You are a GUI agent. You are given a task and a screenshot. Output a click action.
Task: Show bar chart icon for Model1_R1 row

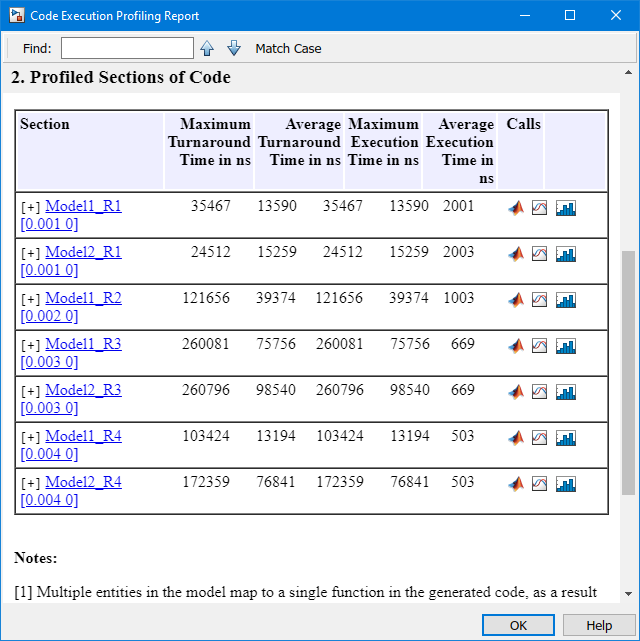pos(566,208)
